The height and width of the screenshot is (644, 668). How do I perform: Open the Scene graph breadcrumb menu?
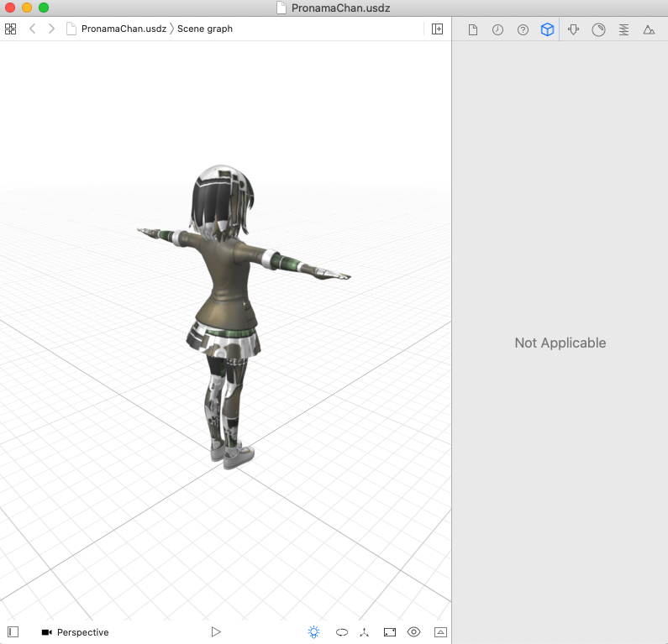[205, 29]
